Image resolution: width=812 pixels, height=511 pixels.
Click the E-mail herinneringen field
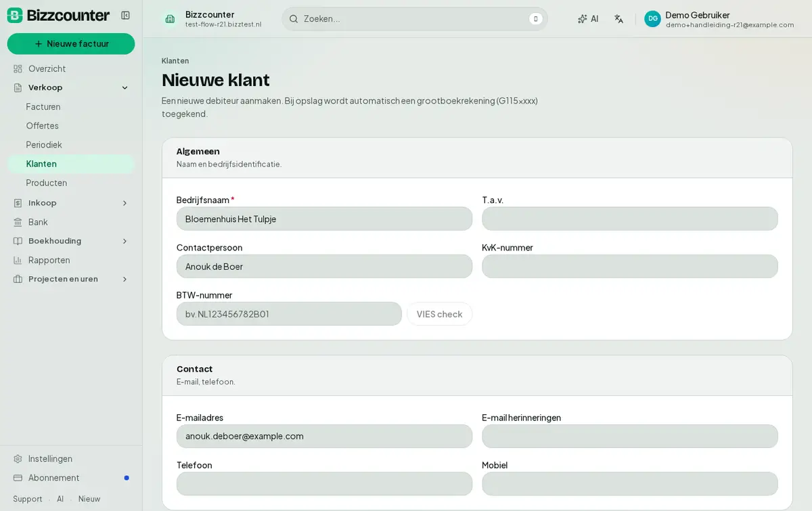point(630,436)
